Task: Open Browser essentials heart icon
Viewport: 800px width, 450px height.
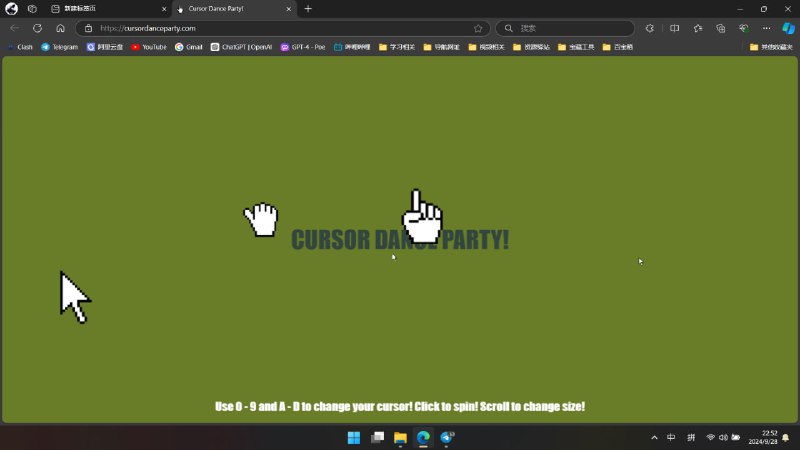Action: point(743,28)
